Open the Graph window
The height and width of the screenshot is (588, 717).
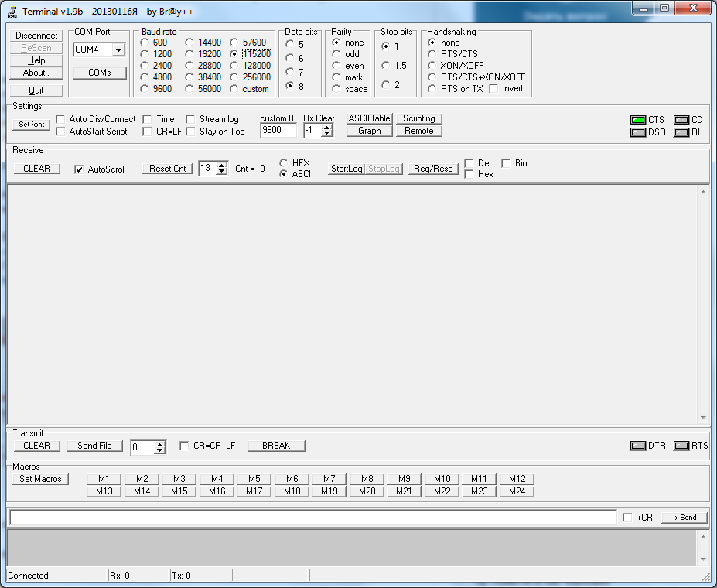pyautogui.click(x=369, y=131)
